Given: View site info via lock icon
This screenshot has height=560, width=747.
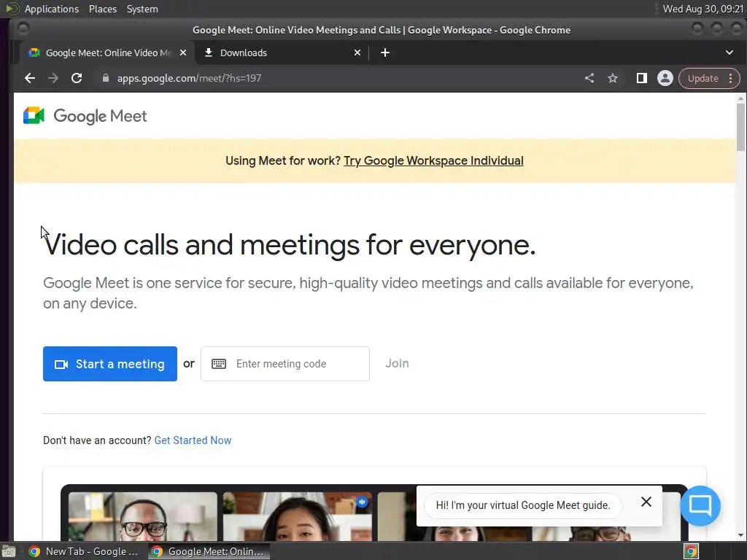Looking at the screenshot, I should click(106, 78).
